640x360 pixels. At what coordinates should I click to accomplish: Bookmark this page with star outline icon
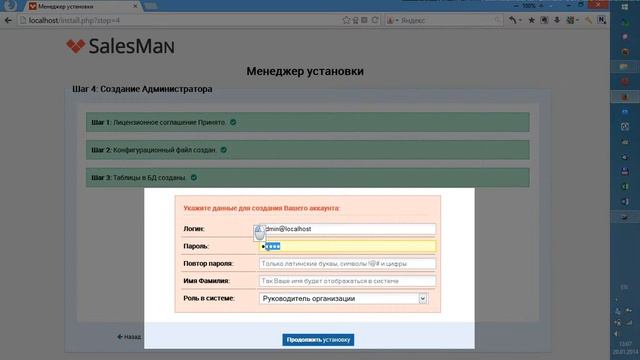click(346, 20)
